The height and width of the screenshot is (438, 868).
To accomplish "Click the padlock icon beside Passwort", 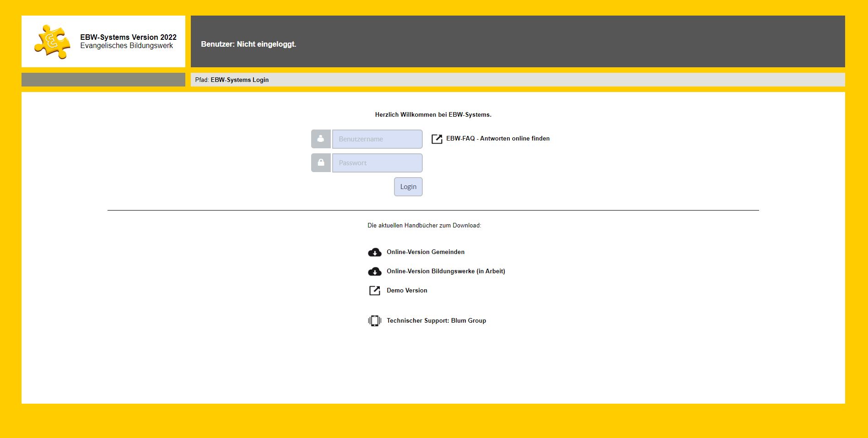I will (x=321, y=162).
